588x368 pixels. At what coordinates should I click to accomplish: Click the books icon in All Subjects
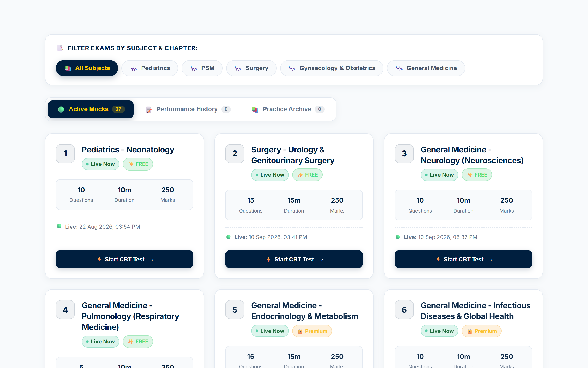tap(68, 68)
